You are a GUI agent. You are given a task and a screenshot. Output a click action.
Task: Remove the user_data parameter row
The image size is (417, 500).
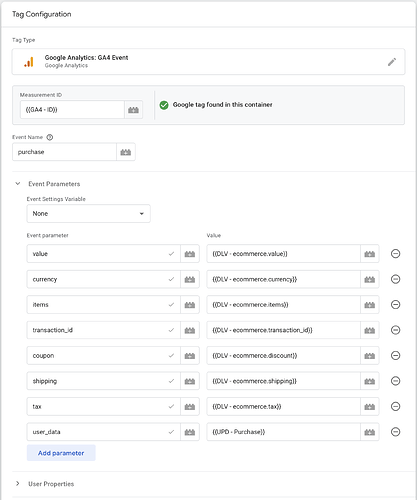(x=395, y=432)
